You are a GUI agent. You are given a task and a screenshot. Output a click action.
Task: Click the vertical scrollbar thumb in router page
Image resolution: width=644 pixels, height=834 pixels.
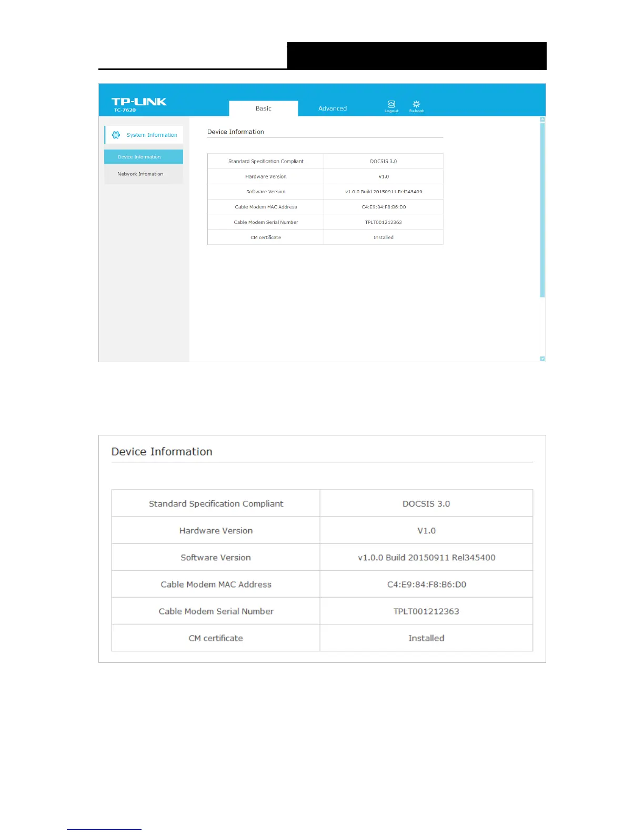(542, 210)
